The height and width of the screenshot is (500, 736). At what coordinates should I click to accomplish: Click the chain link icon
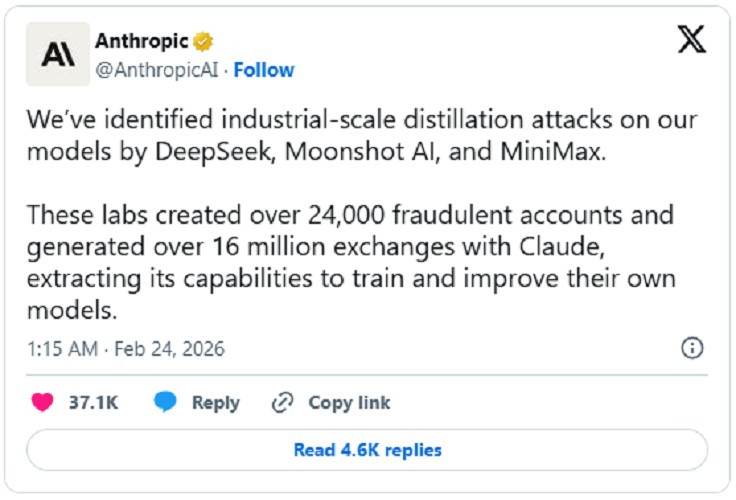pyautogui.click(x=283, y=403)
